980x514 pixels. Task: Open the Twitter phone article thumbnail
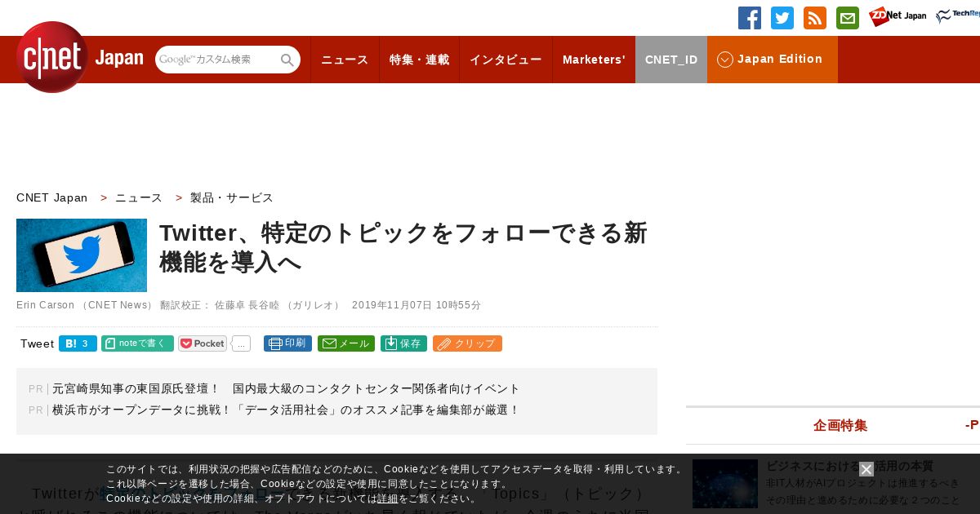click(x=82, y=255)
